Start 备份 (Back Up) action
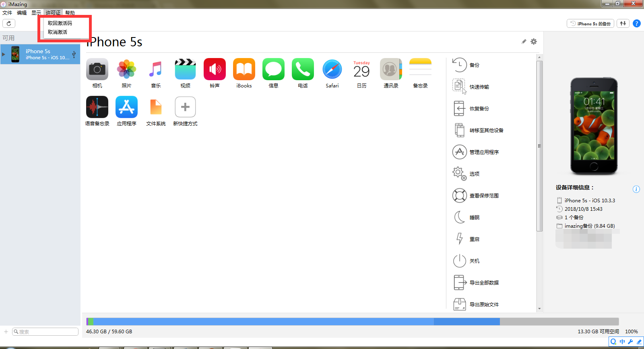The height and width of the screenshot is (349, 644). click(x=466, y=65)
